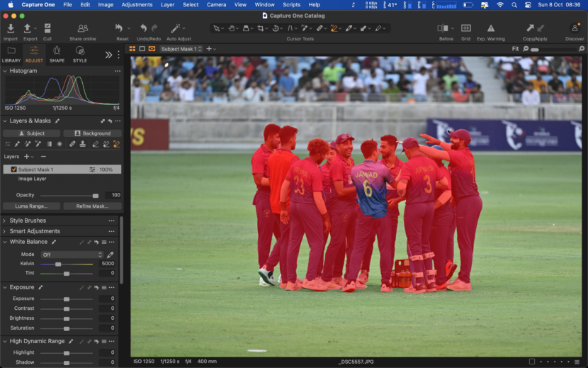The width and height of the screenshot is (588, 368).
Task: Toggle the proofing view icon
Action: (152, 49)
